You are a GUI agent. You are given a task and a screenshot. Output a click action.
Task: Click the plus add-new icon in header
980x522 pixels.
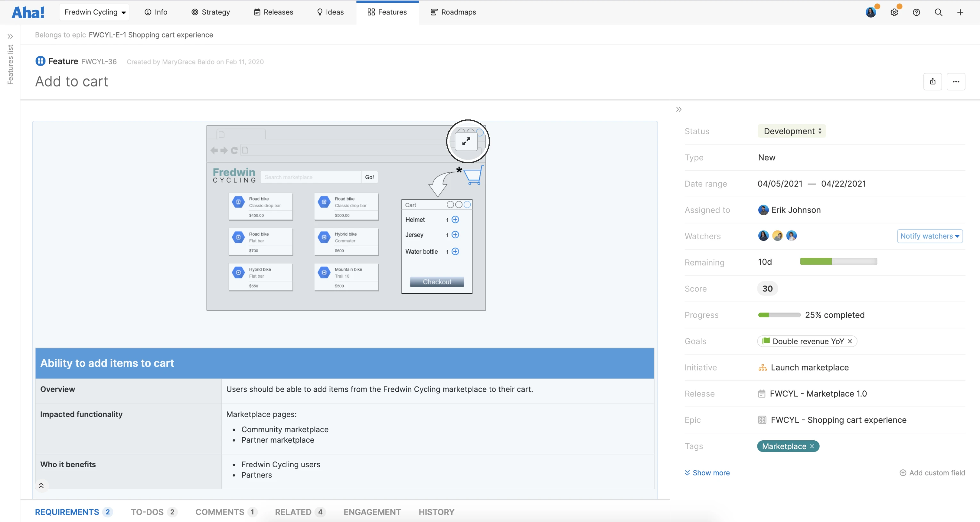960,12
